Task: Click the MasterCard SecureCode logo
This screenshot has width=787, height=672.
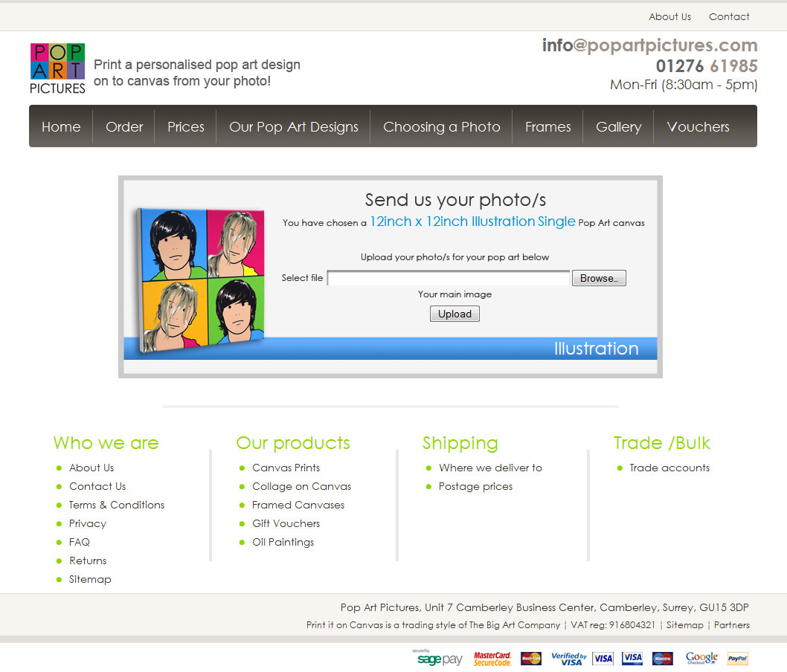Action: (492, 659)
